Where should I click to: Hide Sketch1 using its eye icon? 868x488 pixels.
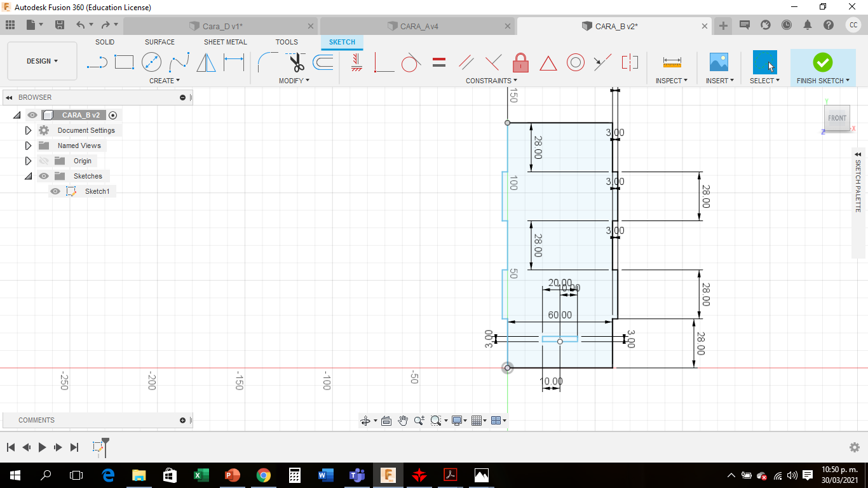pos(55,191)
